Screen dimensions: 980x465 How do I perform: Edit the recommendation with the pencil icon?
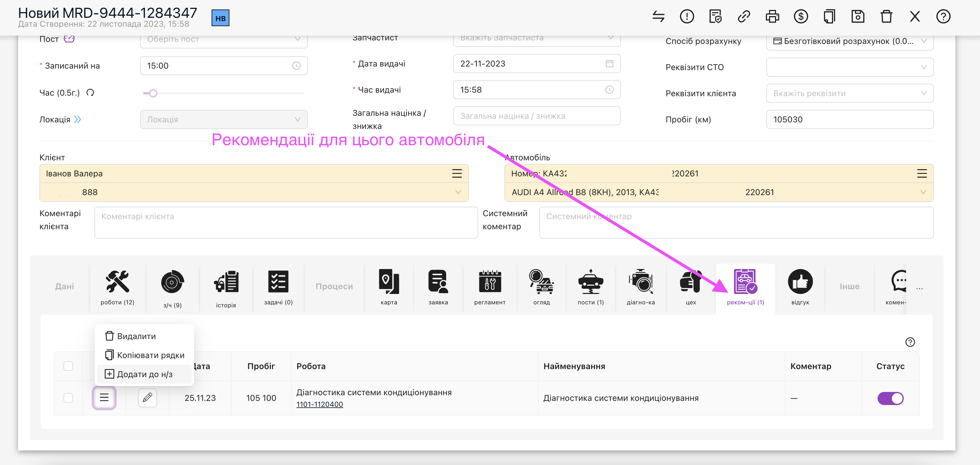tap(148, 398)
